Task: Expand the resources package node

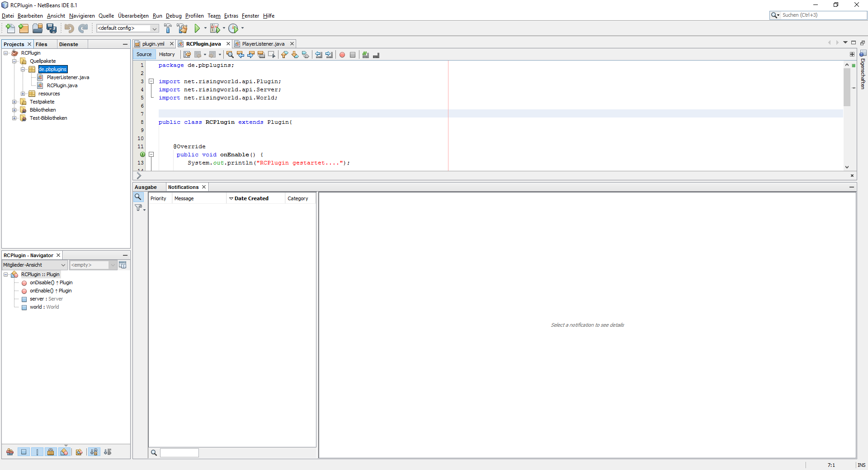Action: click(x=23, y=94)
